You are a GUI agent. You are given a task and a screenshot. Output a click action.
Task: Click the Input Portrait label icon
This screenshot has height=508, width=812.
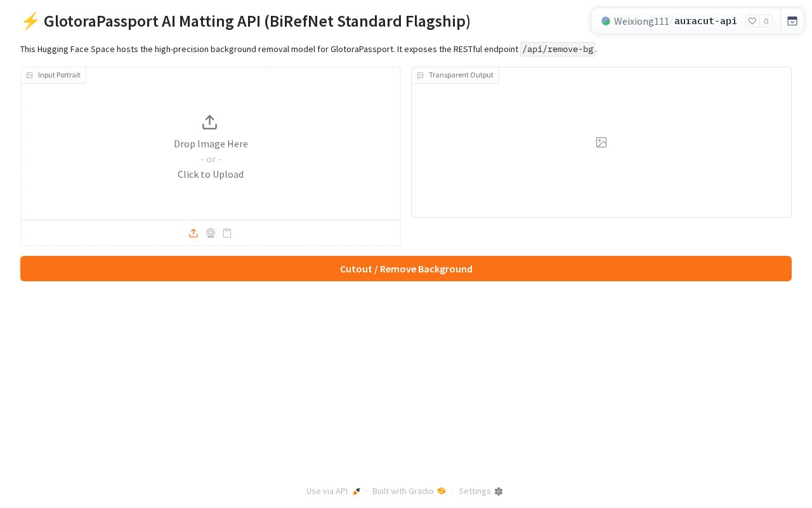pos(29,75)
